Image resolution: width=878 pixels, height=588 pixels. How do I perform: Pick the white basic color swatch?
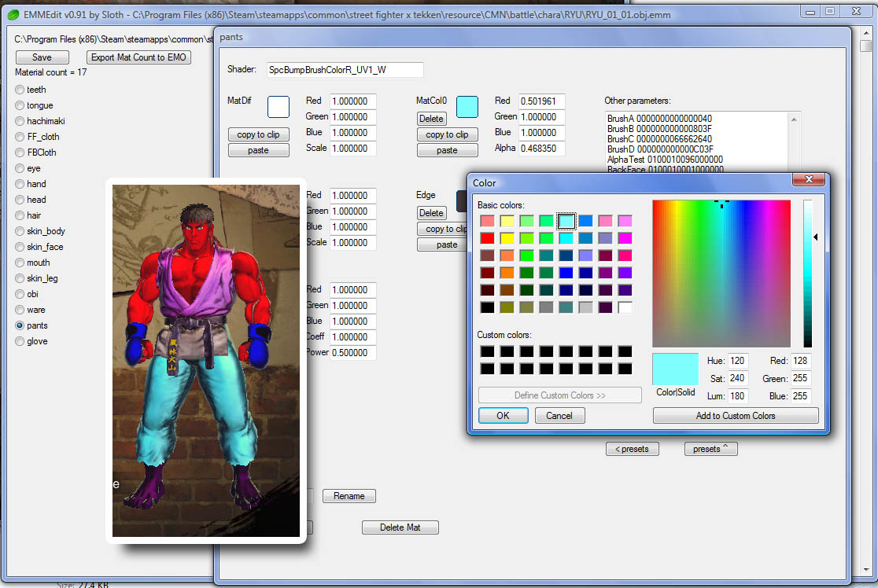625,307
